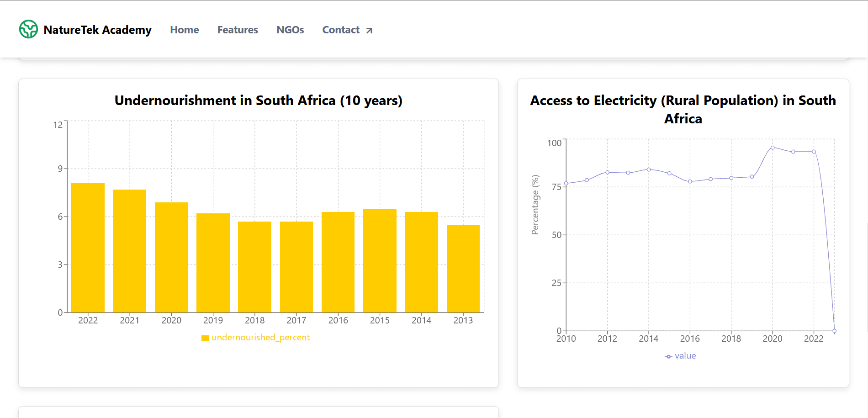Click the 2010 data point on line chart
Screen dimensions: 868x418
[x=566, y=184]
